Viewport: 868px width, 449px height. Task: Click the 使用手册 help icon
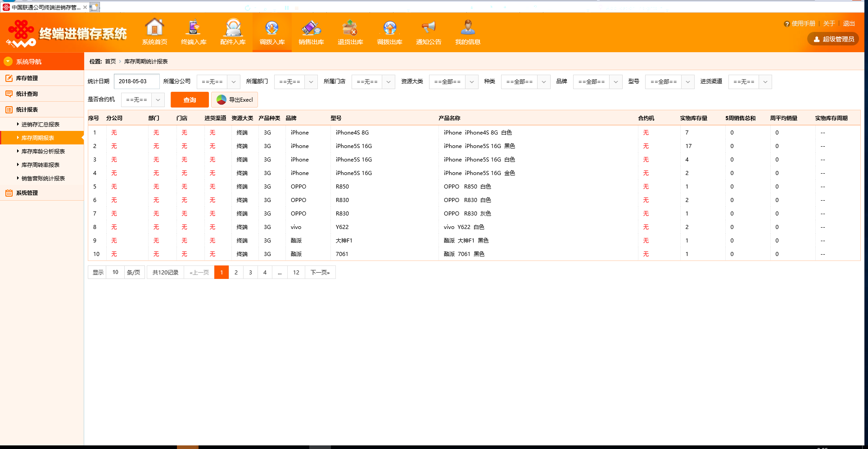(787, 24)
